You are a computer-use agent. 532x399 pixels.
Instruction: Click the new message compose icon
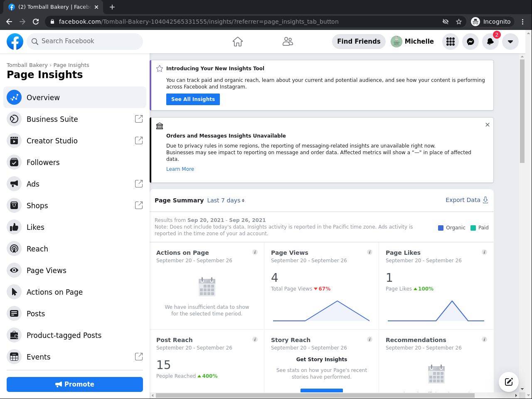(509, 382)
